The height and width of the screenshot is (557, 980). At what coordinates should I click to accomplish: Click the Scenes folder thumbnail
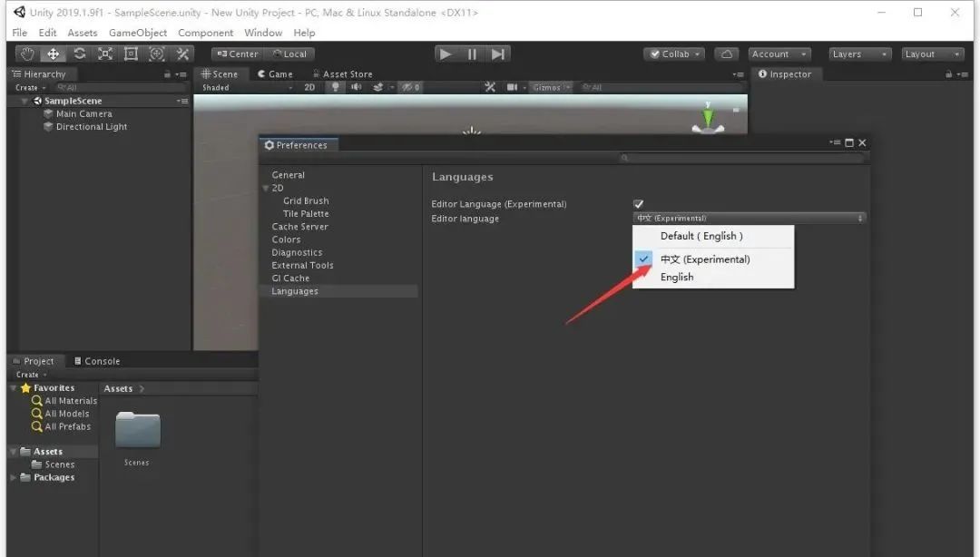point(138,431)
